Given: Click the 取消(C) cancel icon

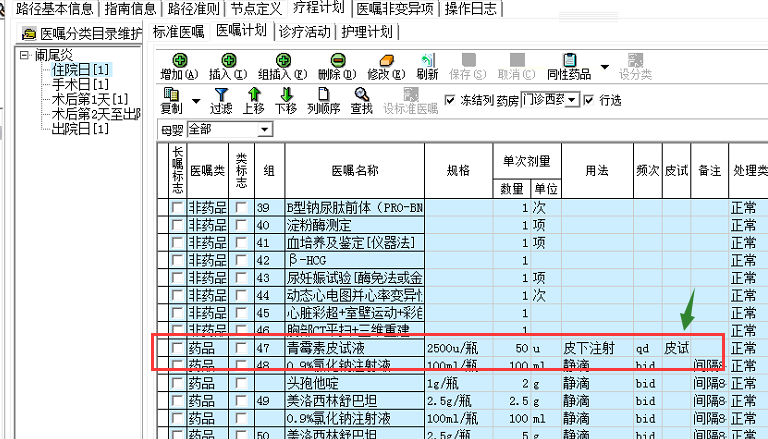Looking at the screenshot, I should (x=517, y=60).
